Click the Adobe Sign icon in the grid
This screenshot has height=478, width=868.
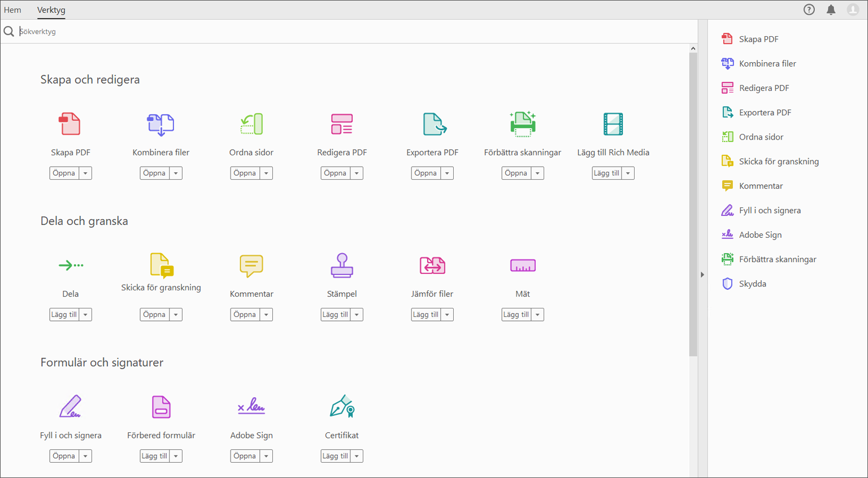(251, 406)
